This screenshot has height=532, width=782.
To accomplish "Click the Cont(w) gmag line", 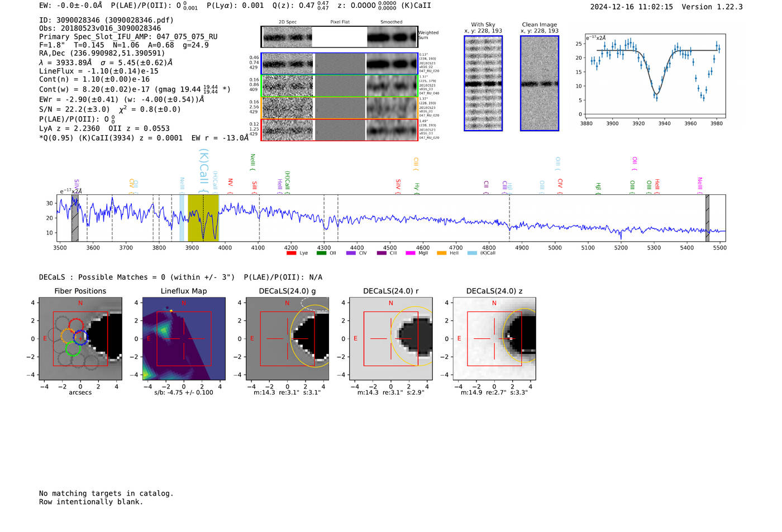I will pos(135,89).
